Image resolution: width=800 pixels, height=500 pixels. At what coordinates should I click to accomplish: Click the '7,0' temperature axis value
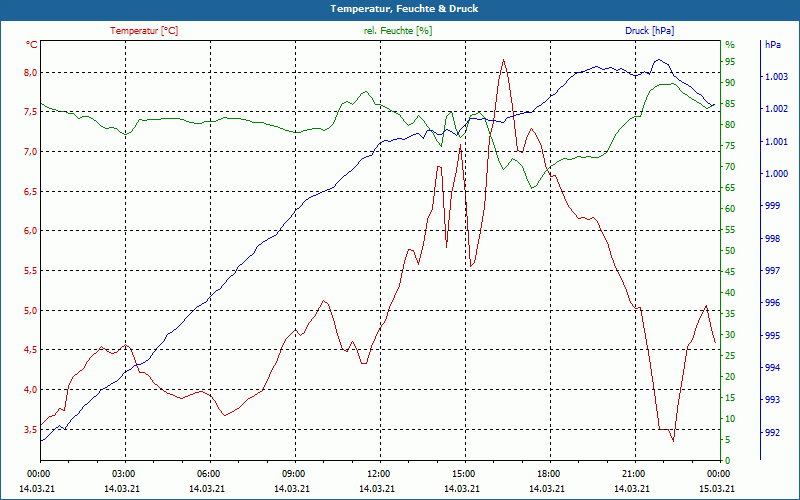click(30, 152)
